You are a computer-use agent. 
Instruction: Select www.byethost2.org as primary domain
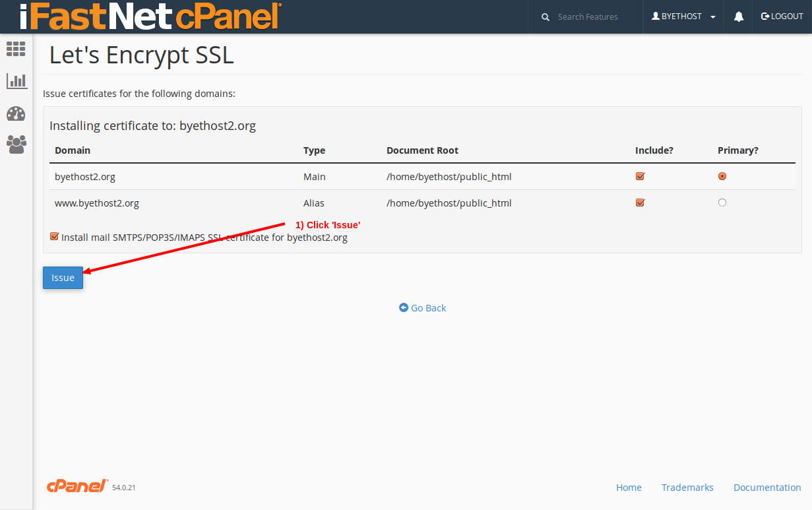(722, 203)
